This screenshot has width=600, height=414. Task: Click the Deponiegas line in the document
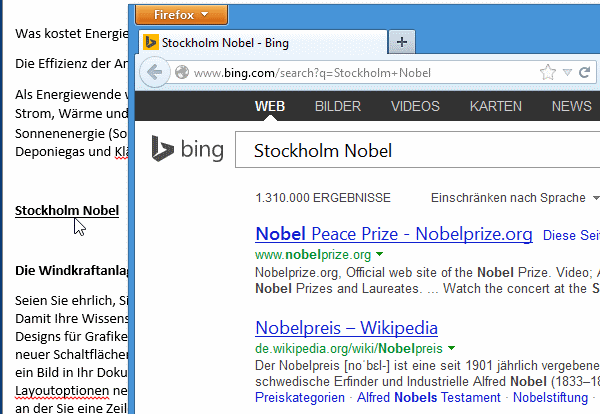click(x=72, y=152)
